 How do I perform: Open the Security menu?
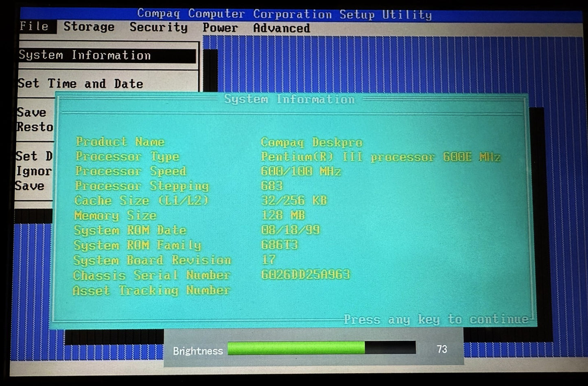(x=158, y=27)
